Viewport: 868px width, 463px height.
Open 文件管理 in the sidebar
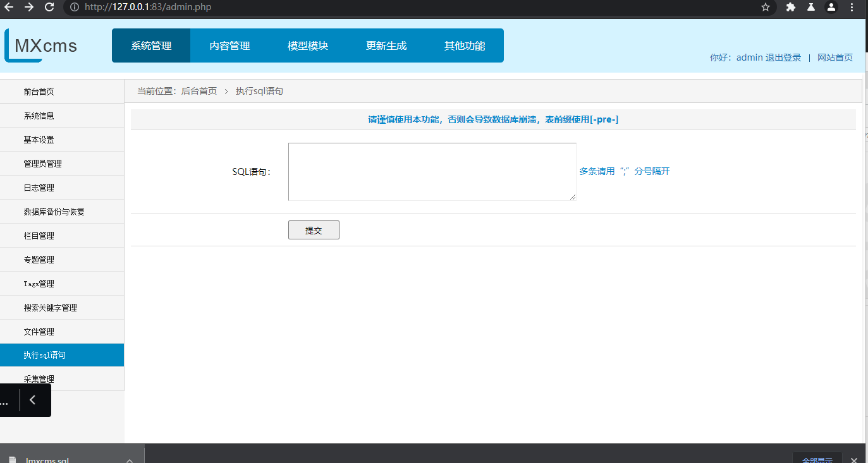click(62, 332)
